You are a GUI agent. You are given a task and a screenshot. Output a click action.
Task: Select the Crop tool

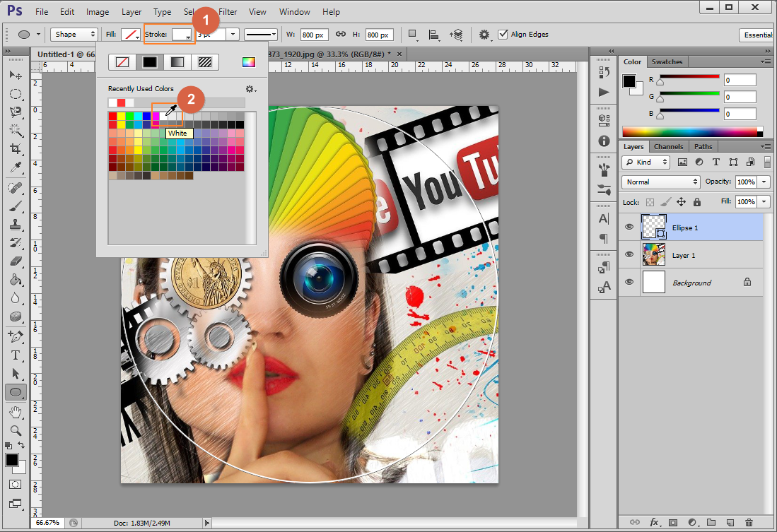16,148
